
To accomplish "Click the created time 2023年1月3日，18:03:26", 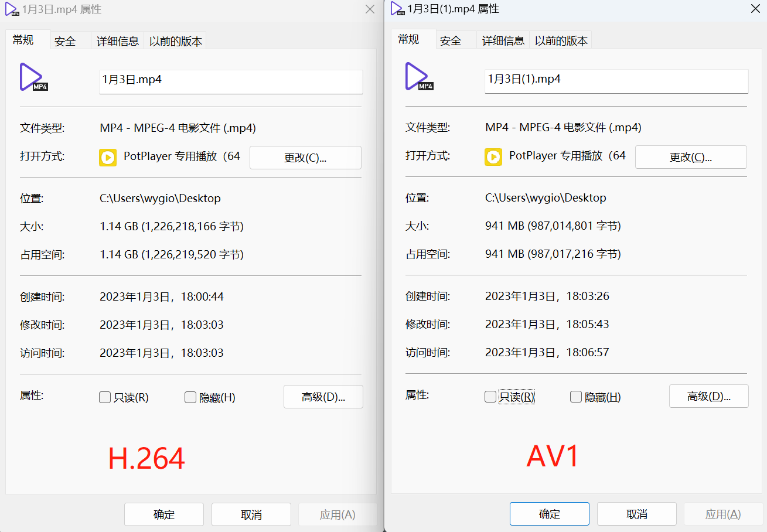I will click(x=547, y=296).
